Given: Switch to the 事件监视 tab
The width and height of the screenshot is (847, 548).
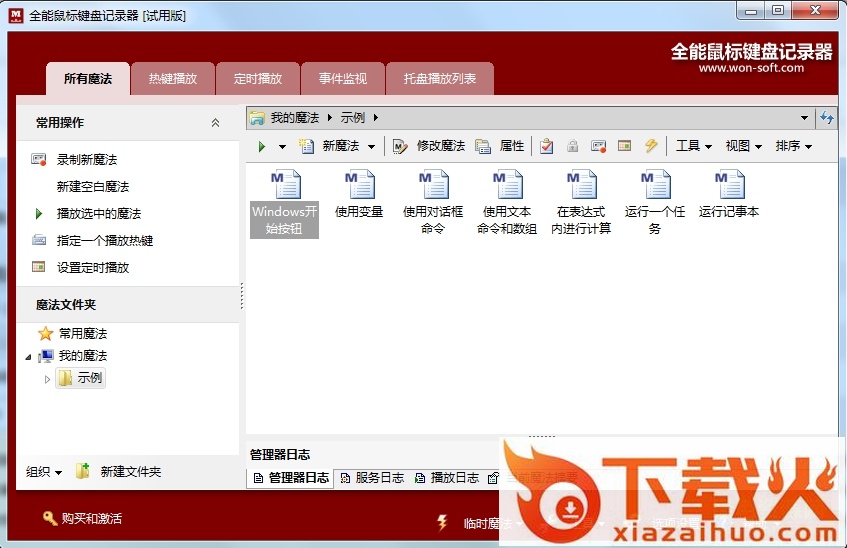Looking at the screenshot, I should coord(342,79).
